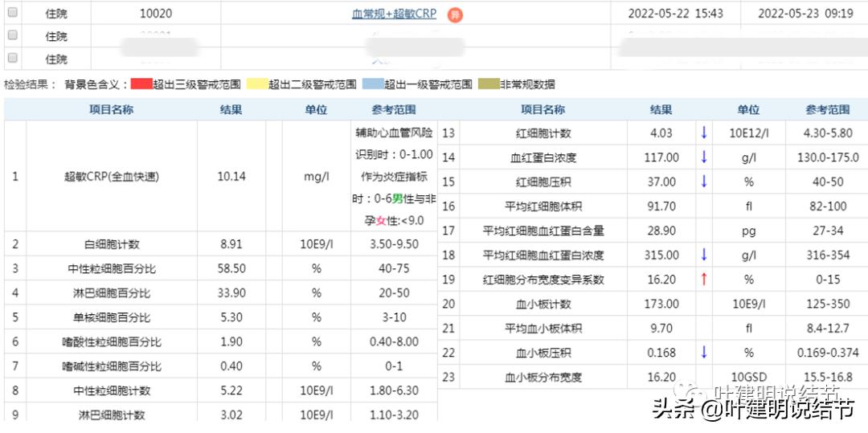This screenshot has width=868, height=433.
Task: Select the 单核细胞百分比 row name
Action: pos(111,317)
